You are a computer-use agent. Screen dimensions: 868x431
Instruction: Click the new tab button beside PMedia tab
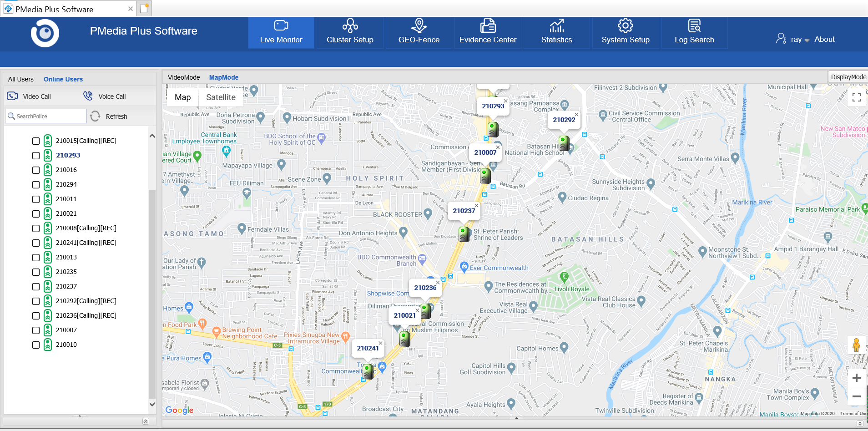[x=144, y=8]
